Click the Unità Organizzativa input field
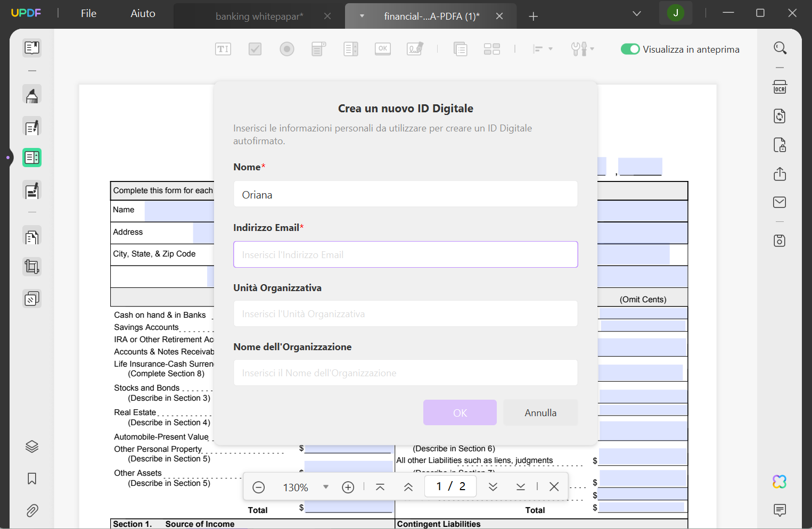This screenshot has width=812, height=529. click(x=406, y=313)
